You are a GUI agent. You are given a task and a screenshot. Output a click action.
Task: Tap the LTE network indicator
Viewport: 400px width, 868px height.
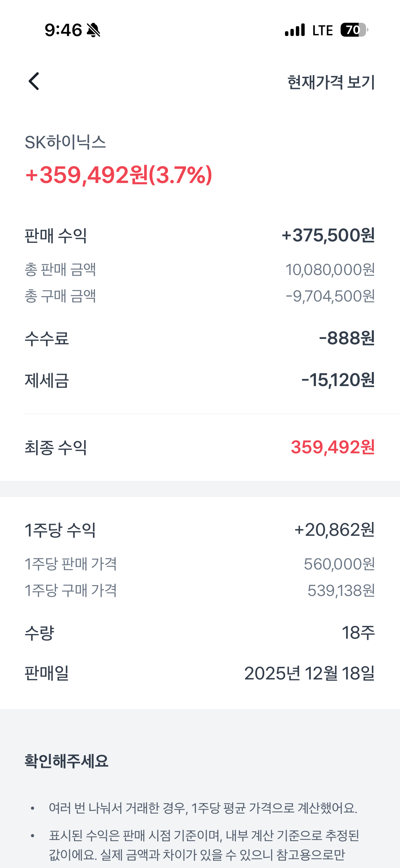tap(322, 31)
